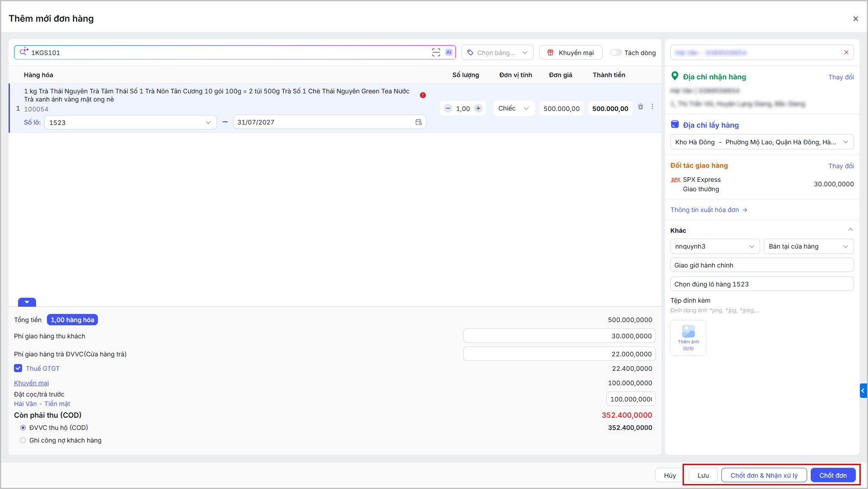Image resolution: width=868 pixels, height=489 pixels.
Task: Decrease quantity with the minus icon
Action: click(x=448, y=108)
